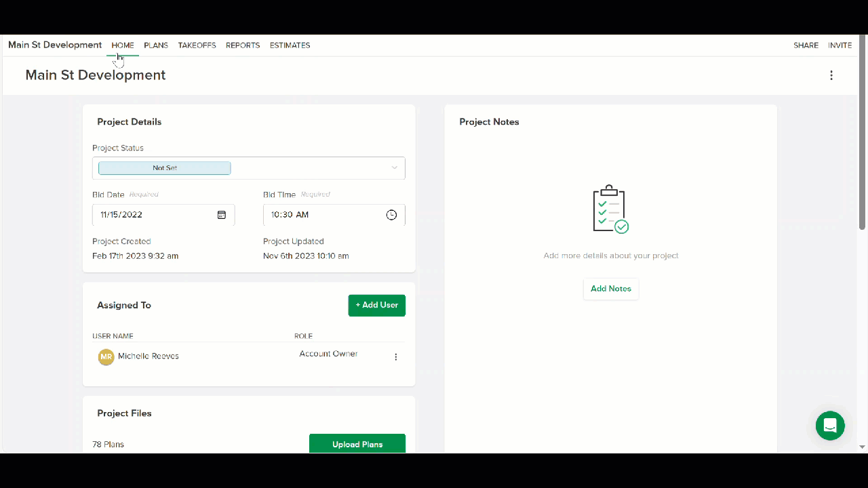Click the Add more details helper text
The width and height of the screenshot is (868, 488).
pos(611,256)
